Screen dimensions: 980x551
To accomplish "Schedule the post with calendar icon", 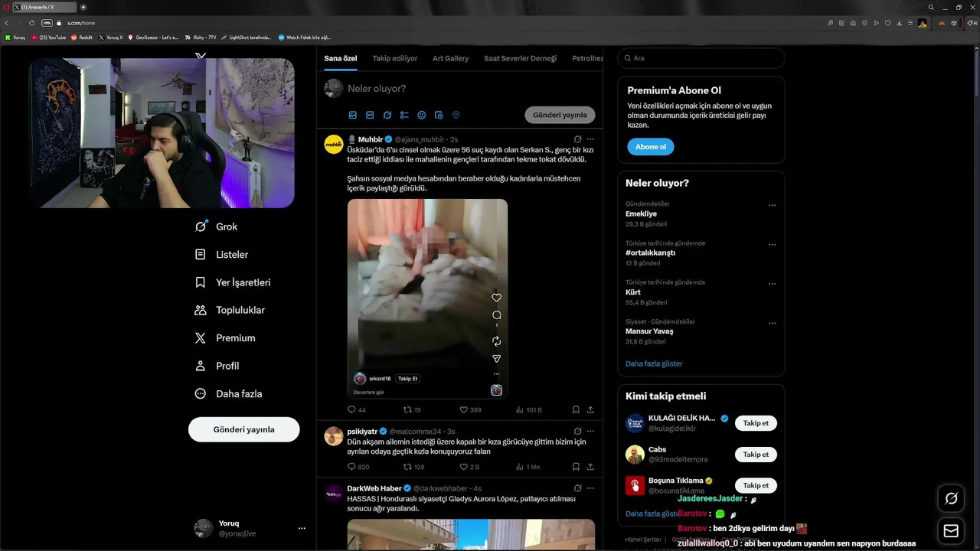I will (x=439, y=115).
